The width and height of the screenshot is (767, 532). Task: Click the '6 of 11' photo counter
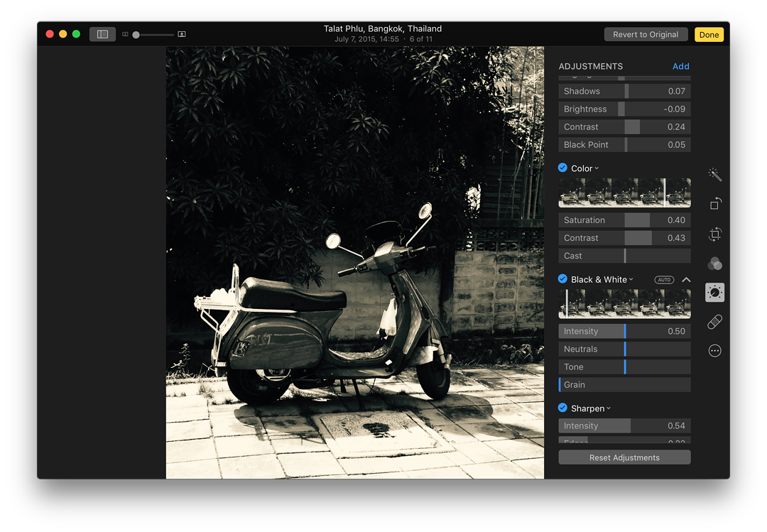click(x=421, y=39)
